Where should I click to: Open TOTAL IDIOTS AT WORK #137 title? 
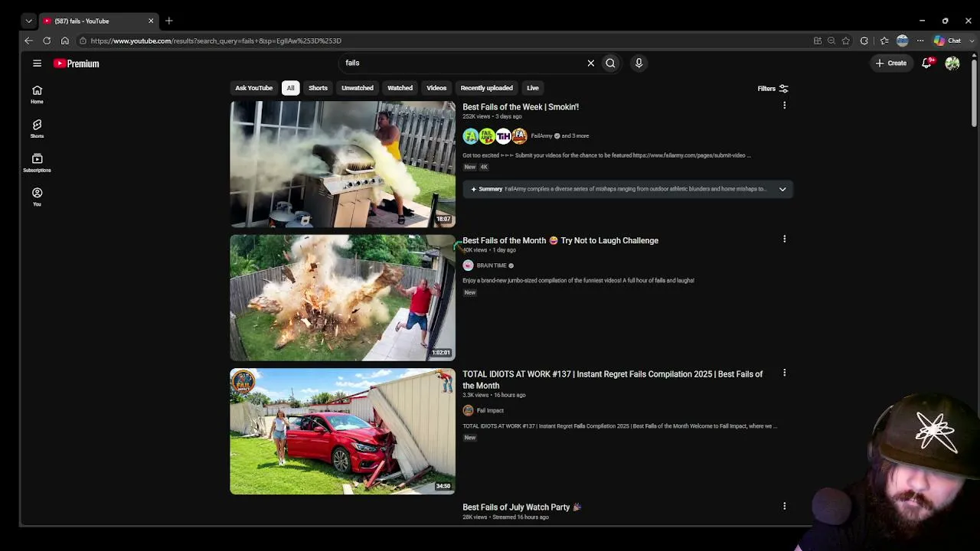click(x=612, y=380)
